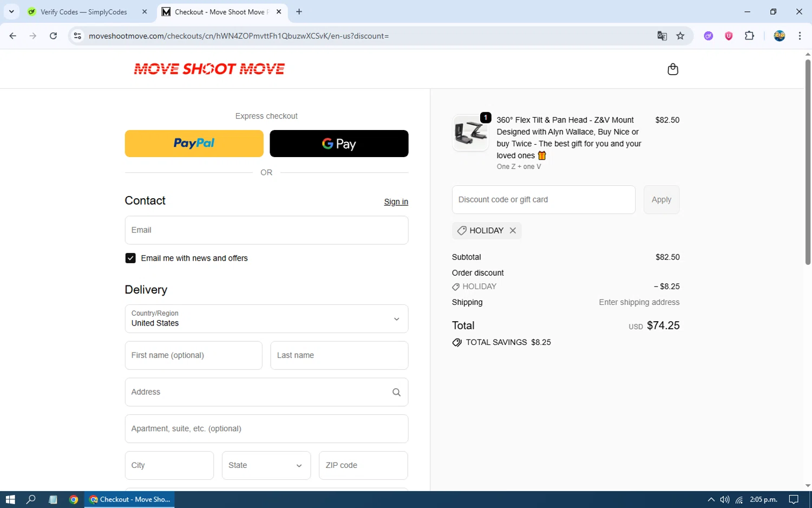The width and height of the screenshot is (812, 508).
Task: Open the Chrome icon on the taskbar
Action: pos(74,499)
